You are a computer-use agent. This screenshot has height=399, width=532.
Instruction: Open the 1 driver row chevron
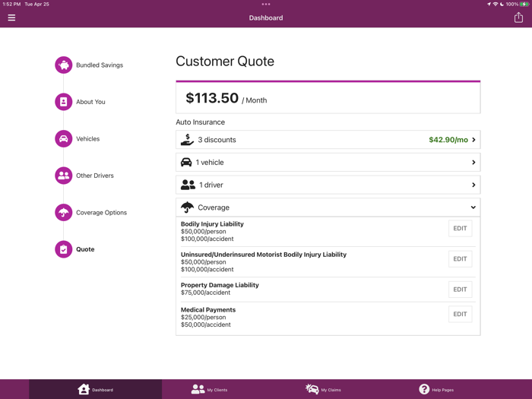tap(473, 185)
